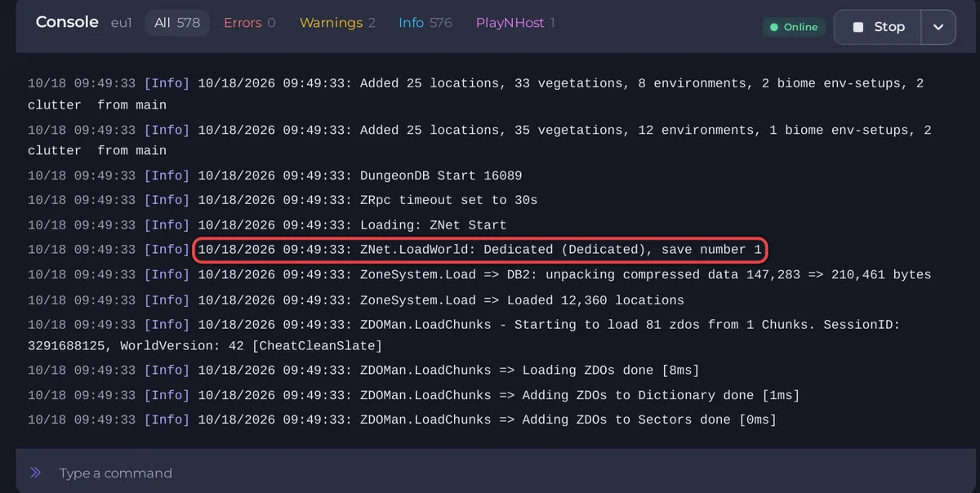
Task: Show only Warnings 2 entries
Action: pyautogui.click(x=337, y=23)
